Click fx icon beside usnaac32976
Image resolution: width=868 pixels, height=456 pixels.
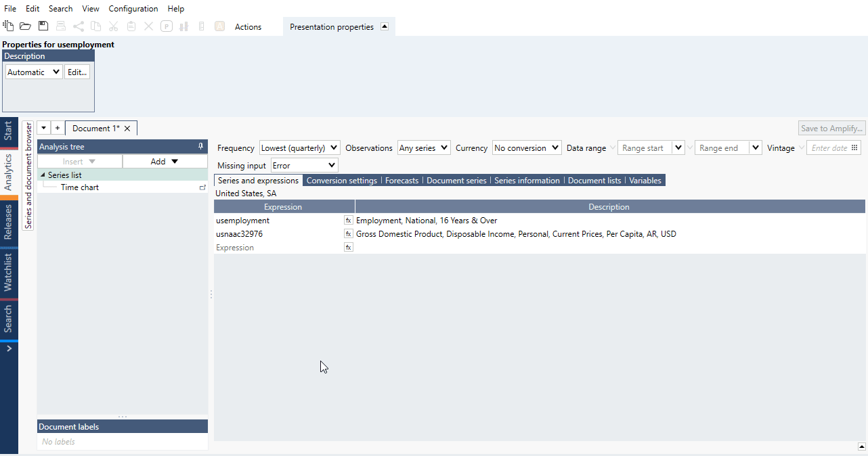click(348, 234)
